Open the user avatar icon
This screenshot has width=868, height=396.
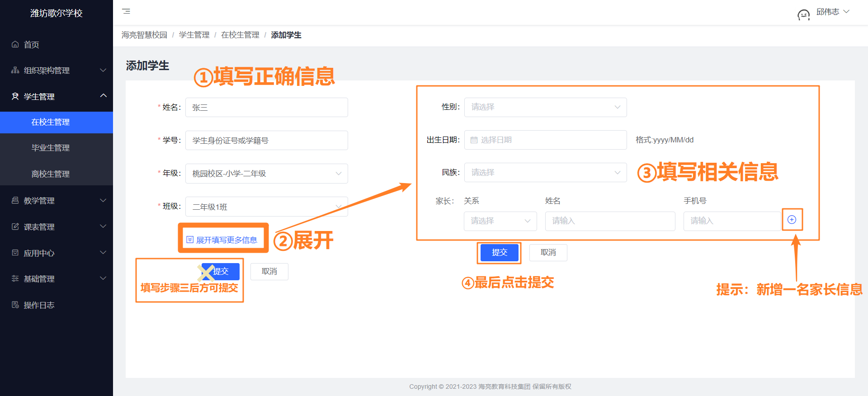coord(803,15)
